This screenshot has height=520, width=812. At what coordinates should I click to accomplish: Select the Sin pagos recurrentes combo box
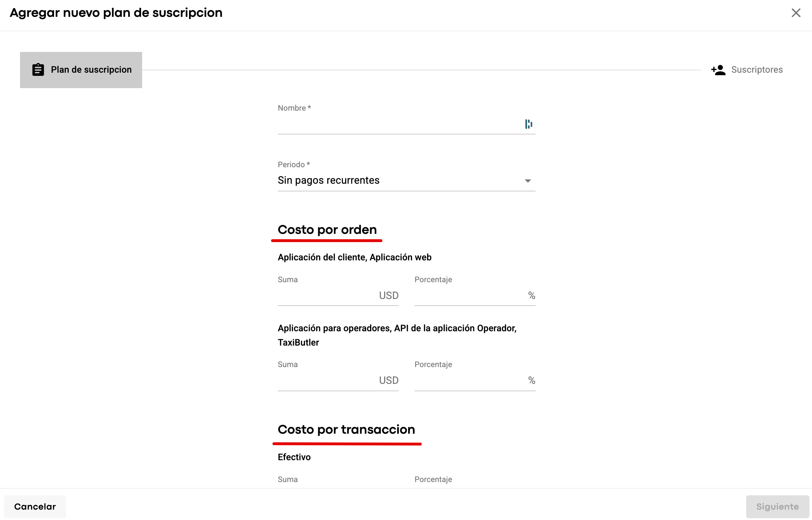click(x=397, y=180)
